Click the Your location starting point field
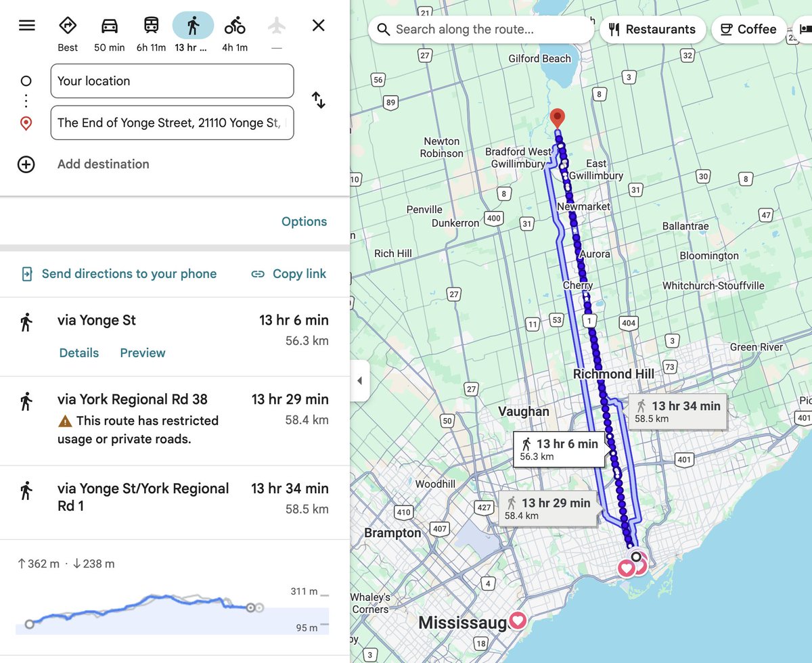 (172, 81)
